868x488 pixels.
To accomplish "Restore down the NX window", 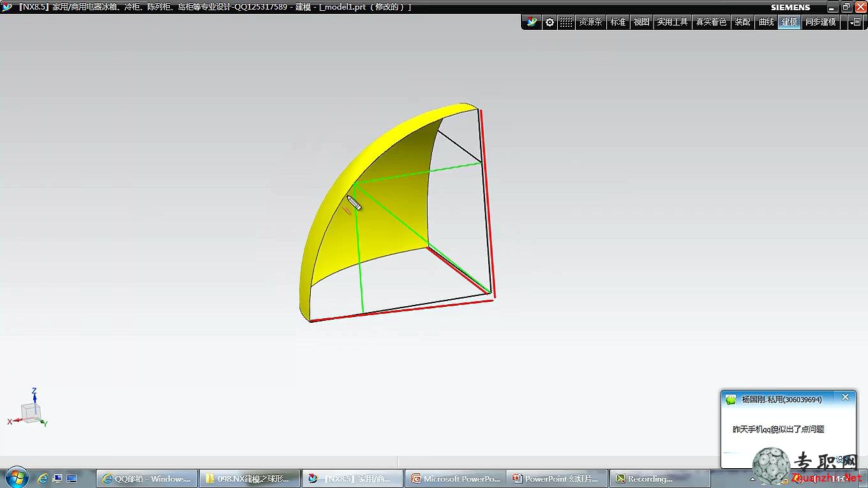I will [x=846, y=7].
